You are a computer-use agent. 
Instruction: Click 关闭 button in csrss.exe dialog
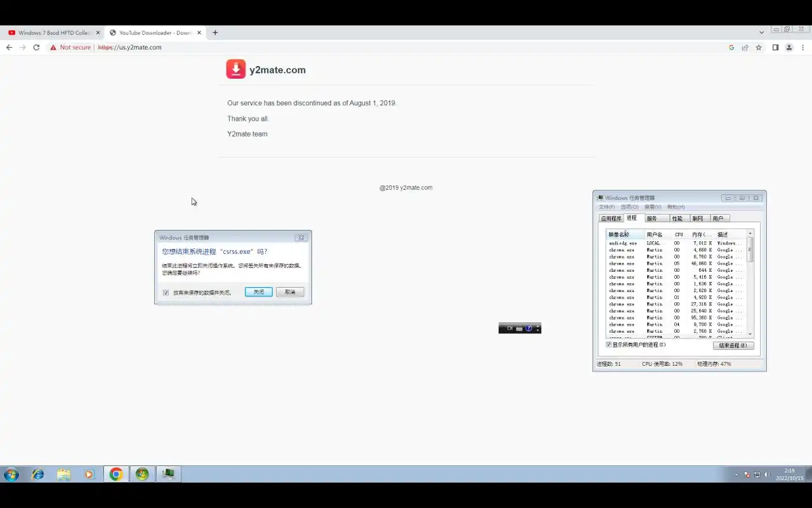click(x=259, y=292)
